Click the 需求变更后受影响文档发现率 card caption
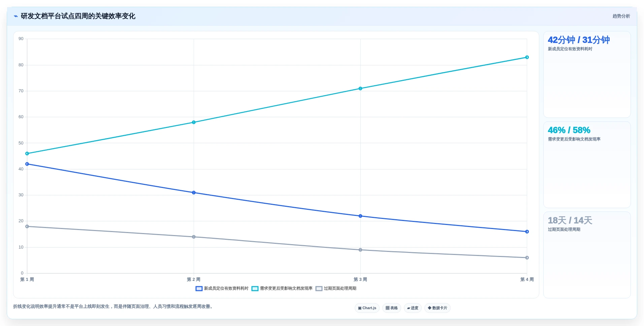644x326 pixels. [574, 139]
